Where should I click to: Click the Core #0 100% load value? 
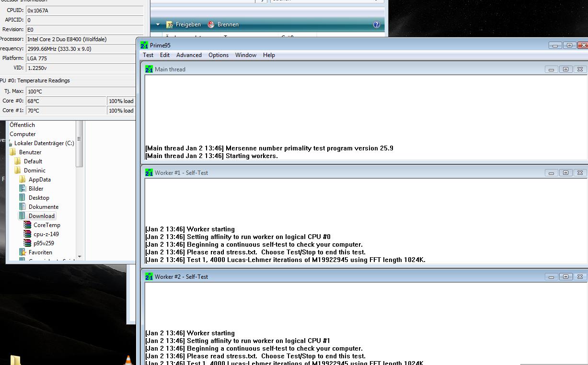click(x=121, y=101)
